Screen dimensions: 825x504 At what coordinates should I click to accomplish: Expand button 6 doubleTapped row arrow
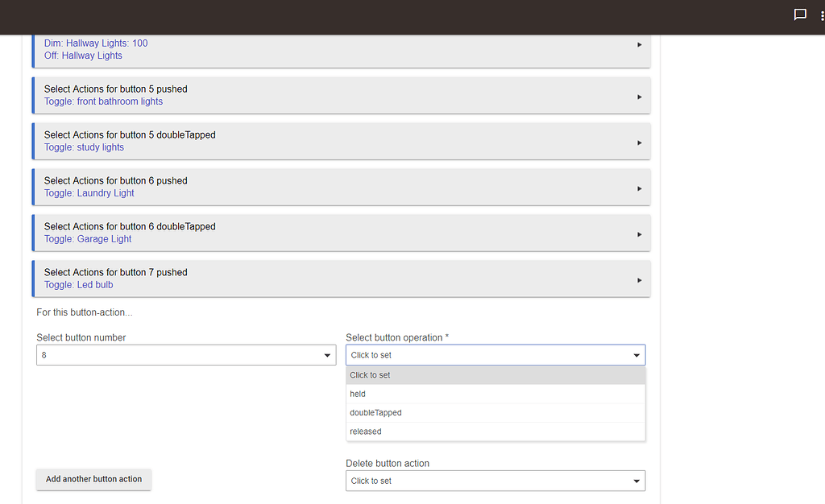tap(639, 234)
